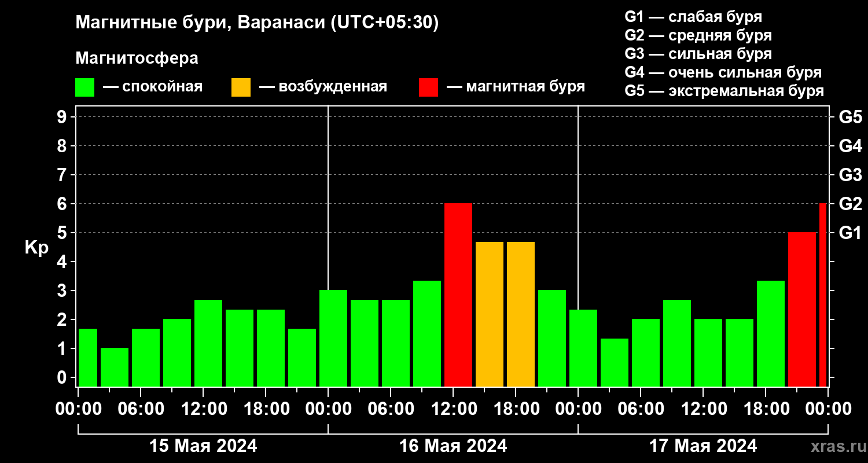Click the '12:00' time label above 16 Мая

(453, 409)
